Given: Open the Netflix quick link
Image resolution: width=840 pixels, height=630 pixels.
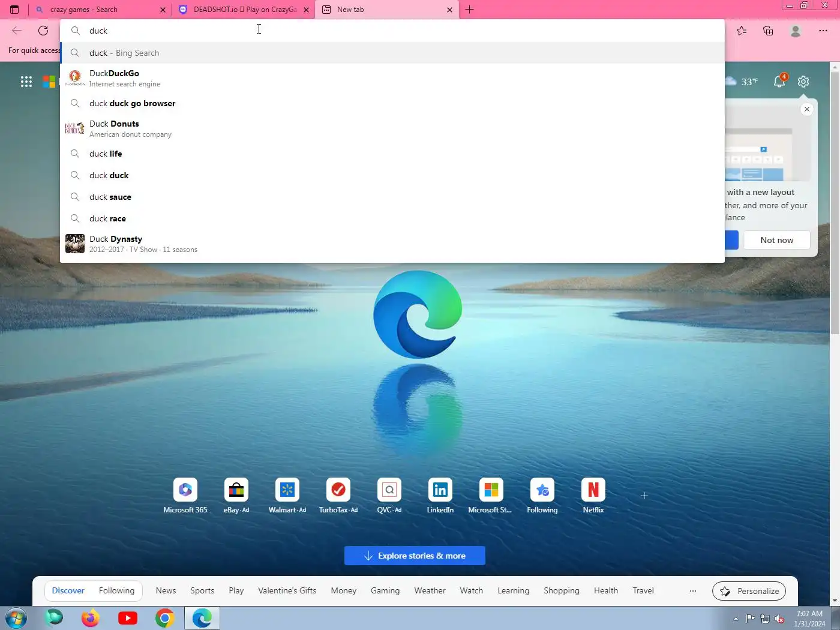Looking at the screenshot, I should [593, 496].
